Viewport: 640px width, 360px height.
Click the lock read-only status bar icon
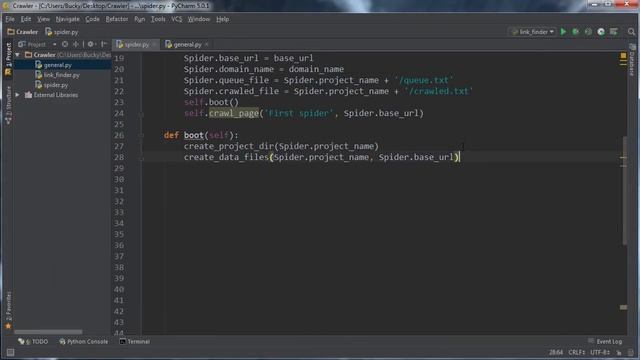point(619,352)
